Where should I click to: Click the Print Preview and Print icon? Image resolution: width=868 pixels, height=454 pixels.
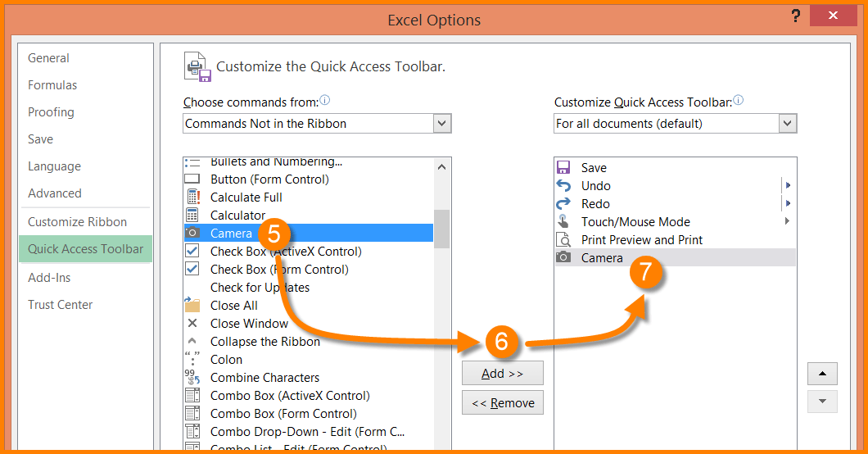click(x=563, y=240)
